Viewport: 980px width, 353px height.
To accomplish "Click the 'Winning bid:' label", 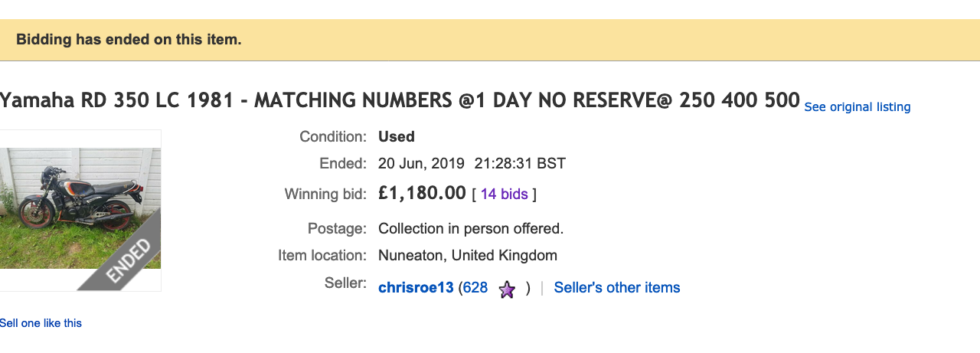I will (x=325, y=194).
